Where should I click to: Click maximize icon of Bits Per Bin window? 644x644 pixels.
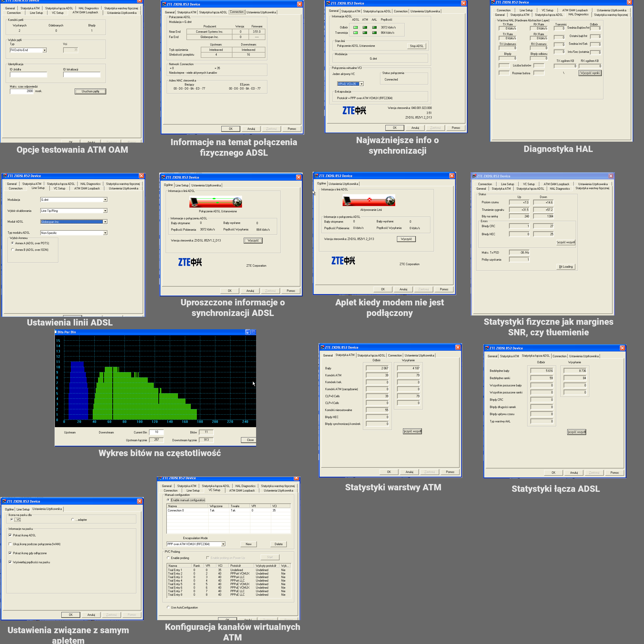253,332
